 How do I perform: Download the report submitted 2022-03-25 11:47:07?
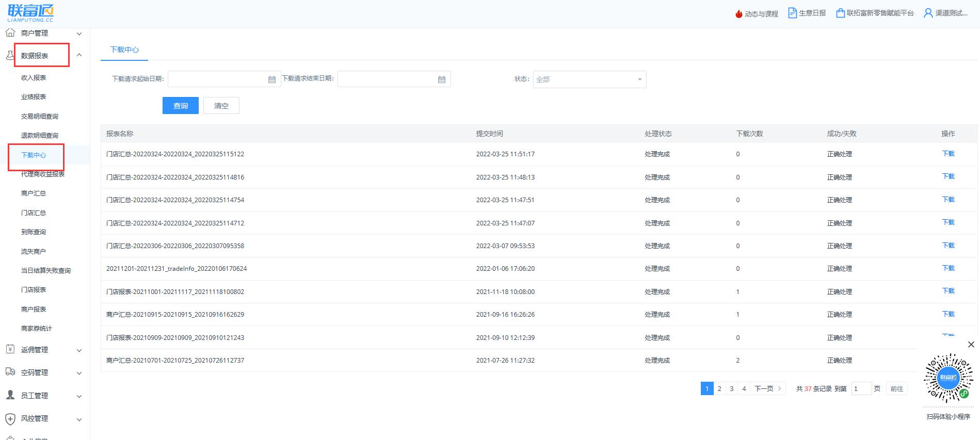[949, 222]
